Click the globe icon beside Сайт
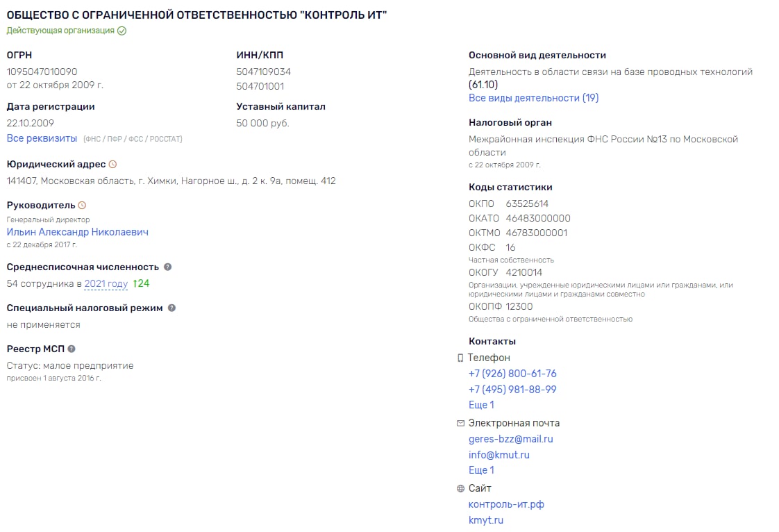779x532 pixels. coord(460,488)
